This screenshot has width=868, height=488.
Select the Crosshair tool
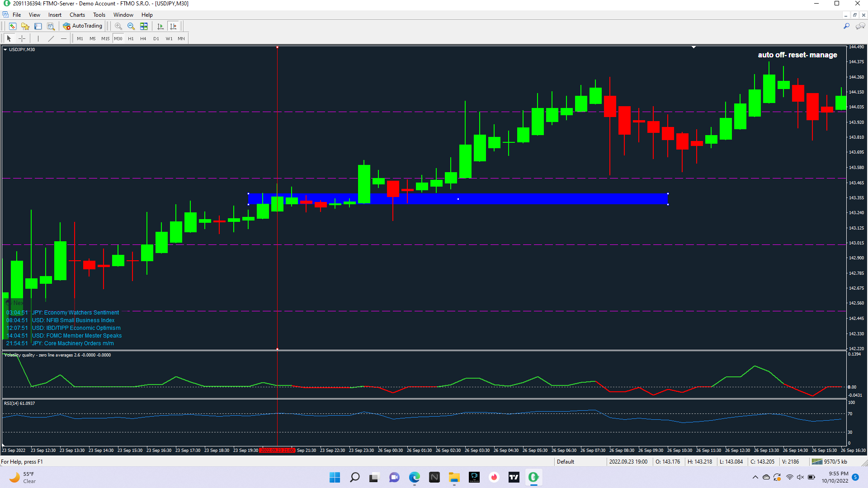pyautogui.click(x=22, y=39)
